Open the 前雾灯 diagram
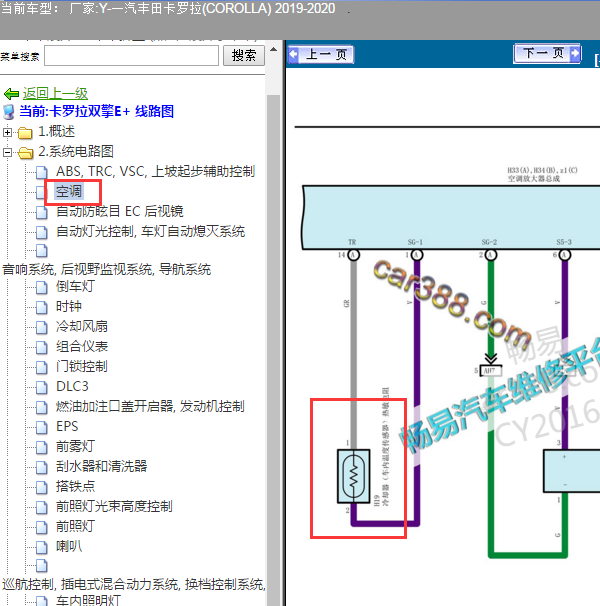600x606 pixels. click(x=75, y=446)
